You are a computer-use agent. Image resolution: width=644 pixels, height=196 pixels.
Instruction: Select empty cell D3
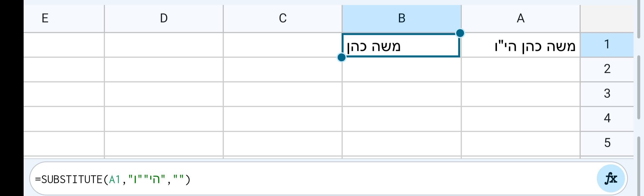tap(164, 94)
